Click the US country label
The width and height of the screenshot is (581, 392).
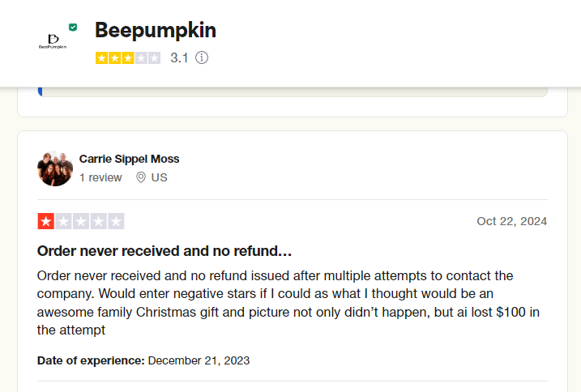[160, 177]
